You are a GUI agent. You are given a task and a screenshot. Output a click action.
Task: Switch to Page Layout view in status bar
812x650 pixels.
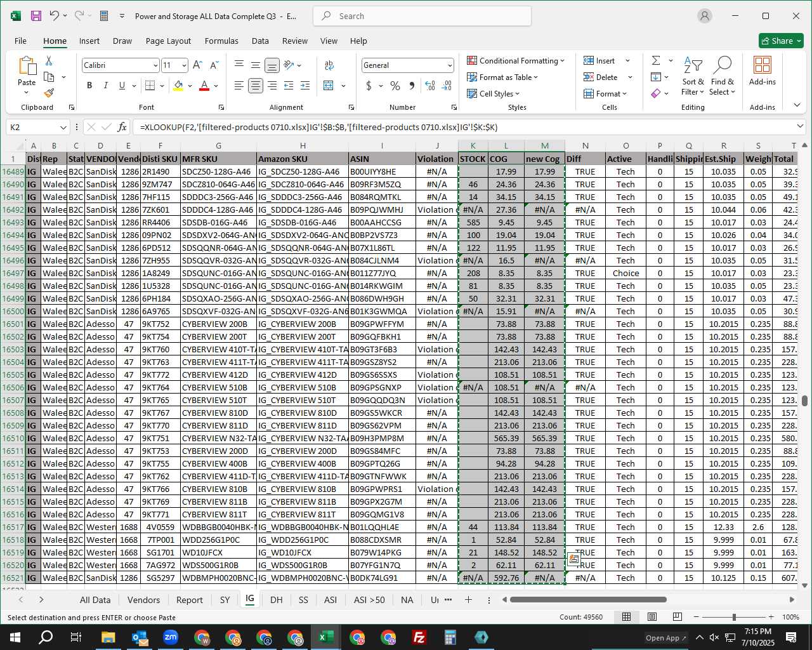(x=652, y=617)
